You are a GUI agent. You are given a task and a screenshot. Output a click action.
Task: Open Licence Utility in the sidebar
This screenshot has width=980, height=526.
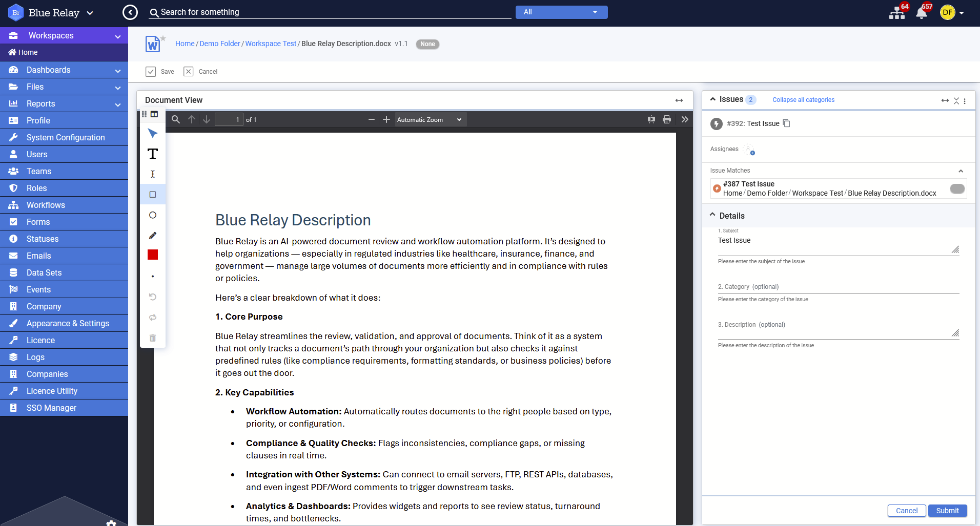pyautogui.click(x=64, y=391)
